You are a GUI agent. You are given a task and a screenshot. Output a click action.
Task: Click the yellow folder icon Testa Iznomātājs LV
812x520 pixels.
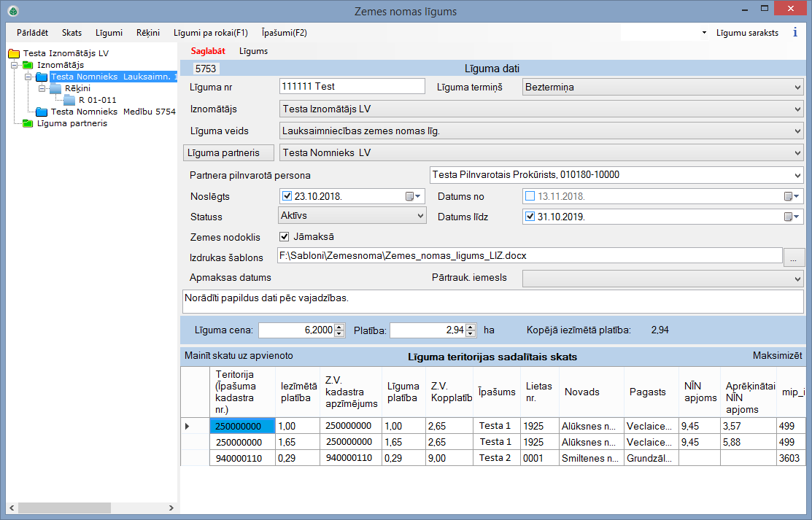pyautogui.click(x=14, y=53)
